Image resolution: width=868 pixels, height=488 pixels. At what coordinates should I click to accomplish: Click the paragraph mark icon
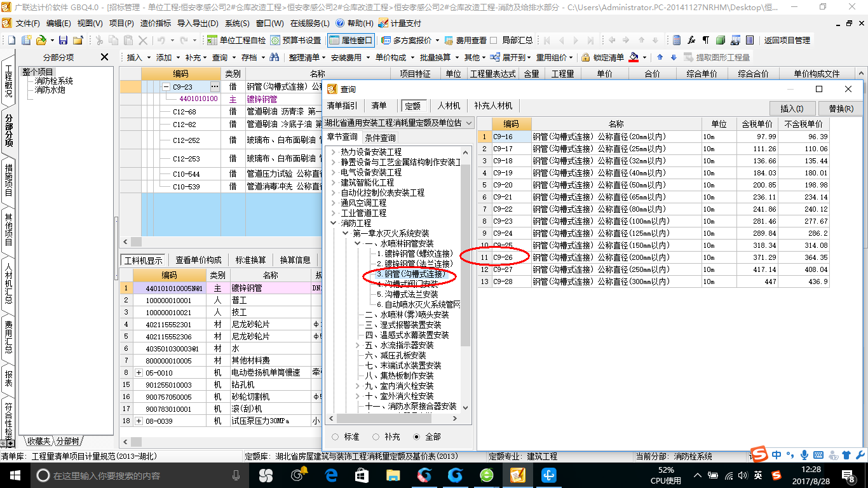point(706,40)
